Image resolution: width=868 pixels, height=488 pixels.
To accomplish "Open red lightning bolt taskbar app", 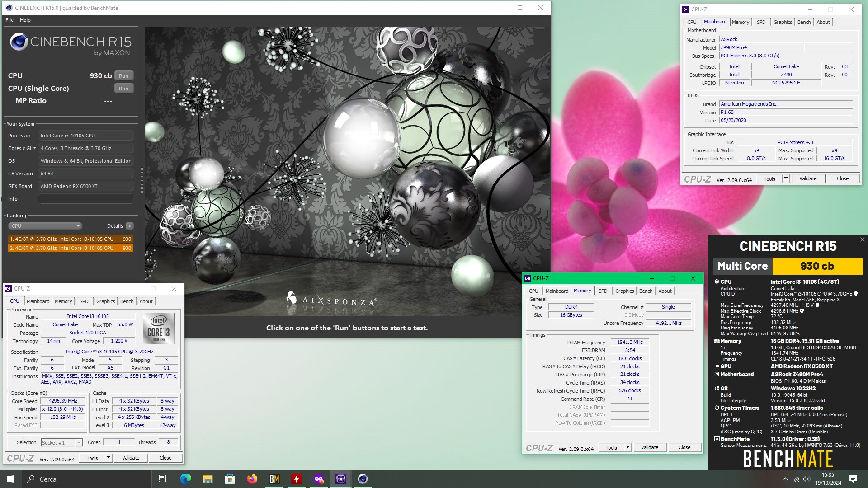I will click(x=297, y=479).
